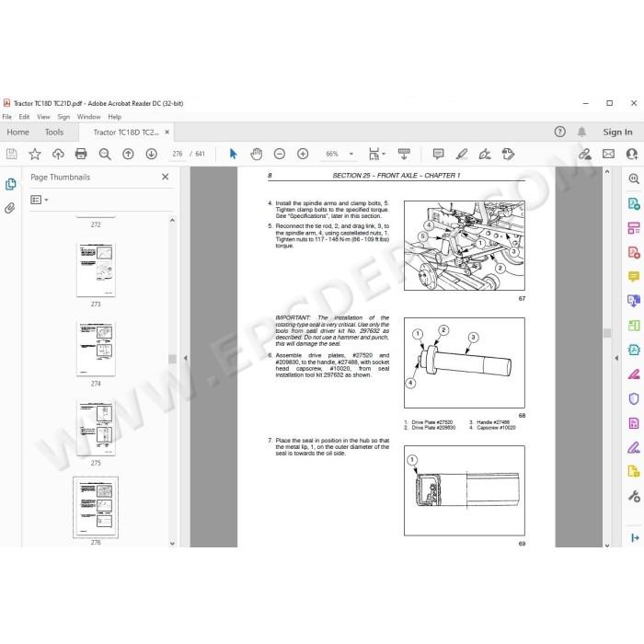Viewport: 644px width, 644px height.
Task: Close the Tractor TC18D document tab
Action: click(x=167, y=132)
